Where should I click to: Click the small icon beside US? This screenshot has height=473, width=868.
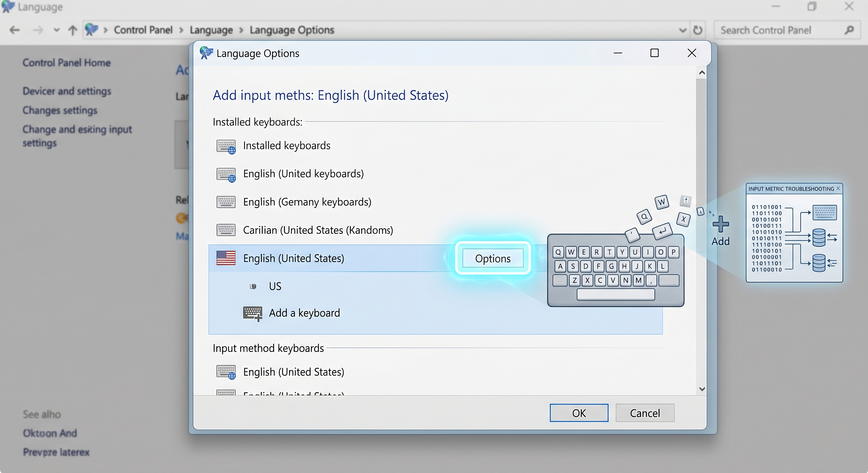[253, 286]
